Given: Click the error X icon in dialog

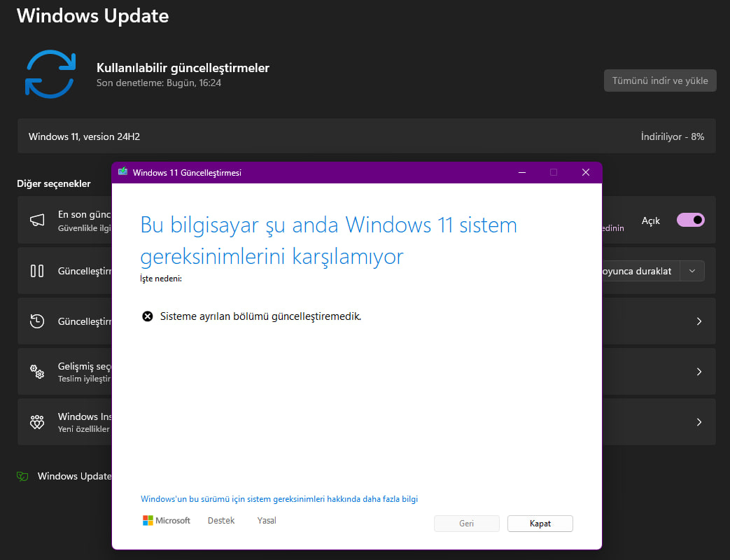Looking at the screenshot, I should [x=148, y=316].
